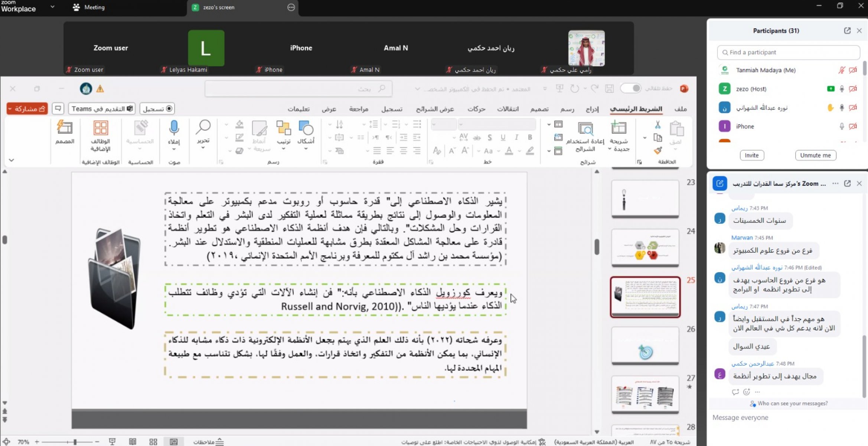Toggle the notes pane in status bar
The width and height of the screenshot is (868, 446).
[x=209, y=442]
